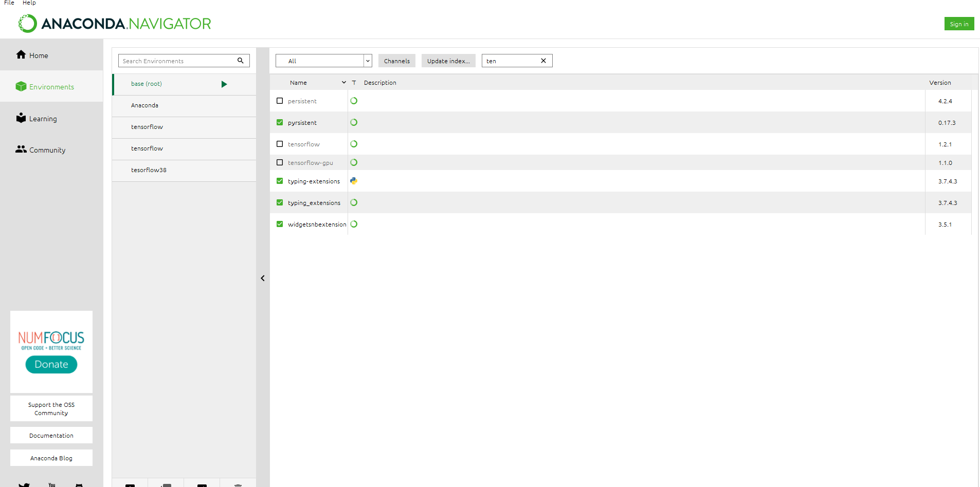Screen dimensions: 980x487
Task: Click the green play arrow on base (root)
Action: pos(224,84)
